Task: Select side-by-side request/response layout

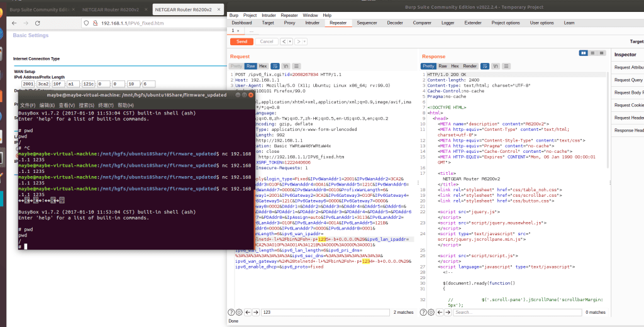Action: coord(583,53)
